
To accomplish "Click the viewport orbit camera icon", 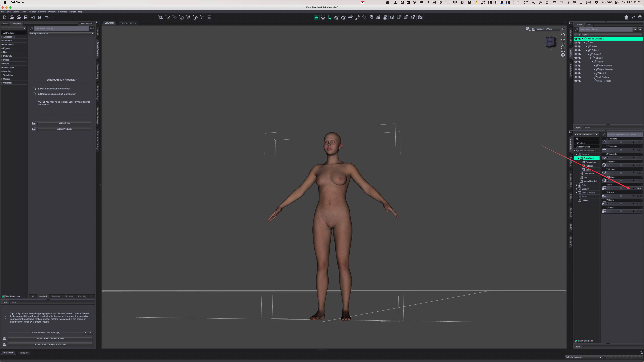I will point(563,34).
